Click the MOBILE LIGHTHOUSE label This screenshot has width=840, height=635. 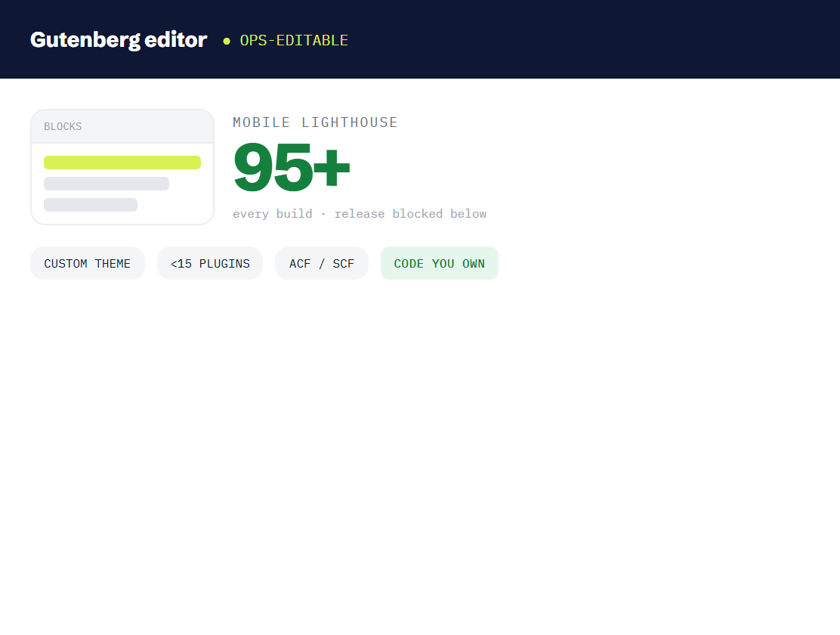pyautogui.click(x=315, y=122)
